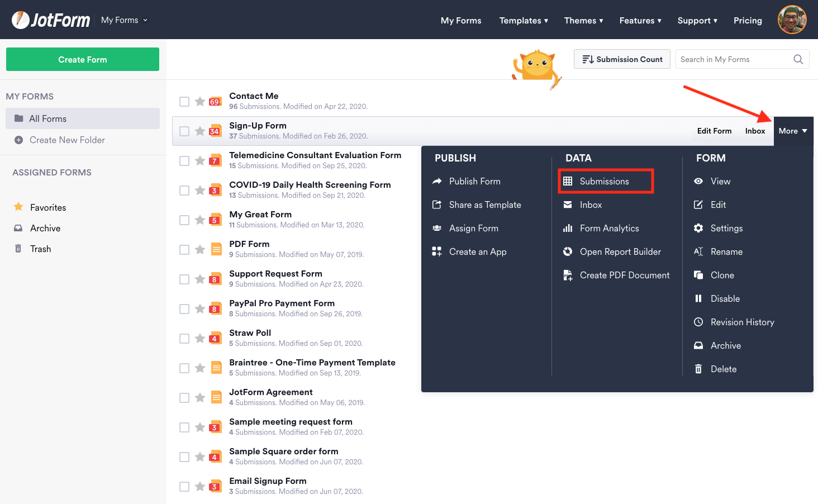Screen dimensions: 818x504
Task: Select Submissions from the Data menu
Action: 604,181
